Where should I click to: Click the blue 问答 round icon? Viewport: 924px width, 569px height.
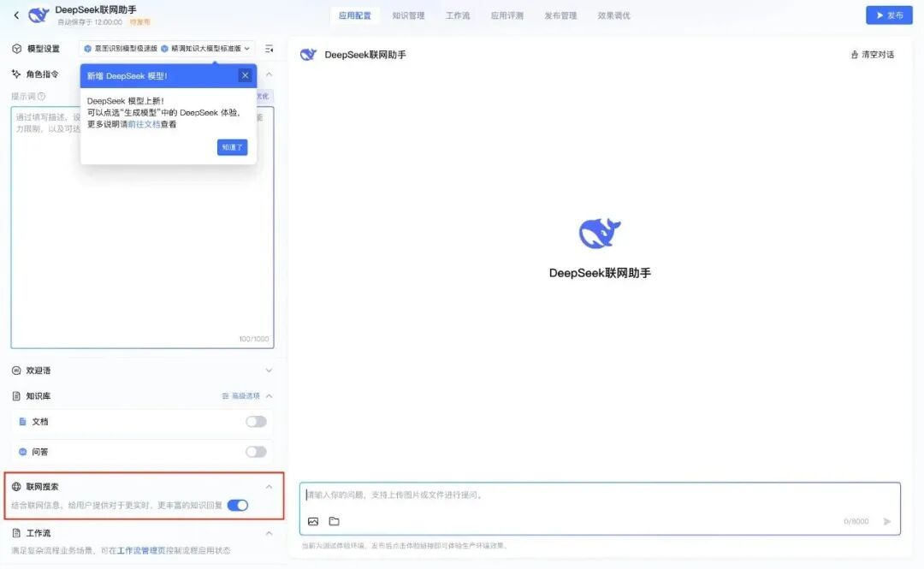[x=22, y=452]
